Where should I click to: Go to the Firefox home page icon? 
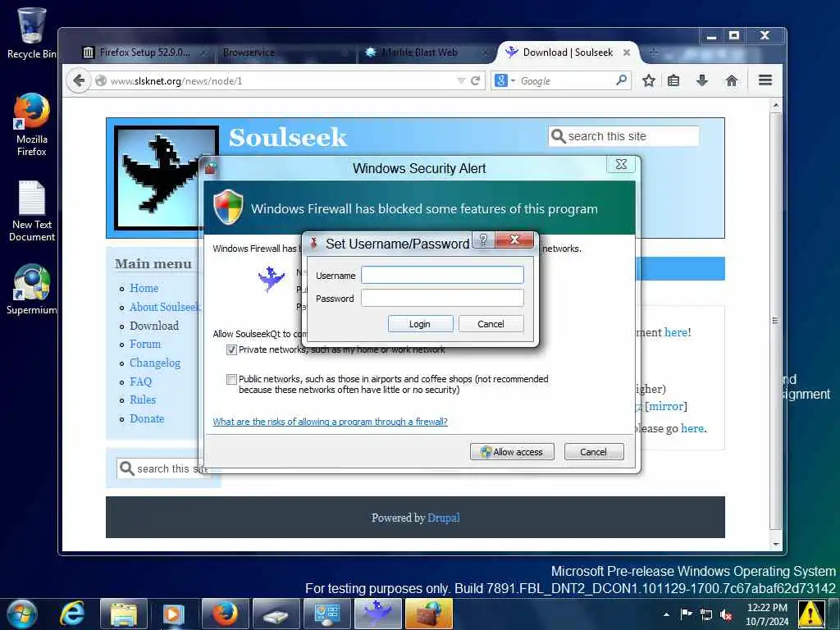click(731, 81)
